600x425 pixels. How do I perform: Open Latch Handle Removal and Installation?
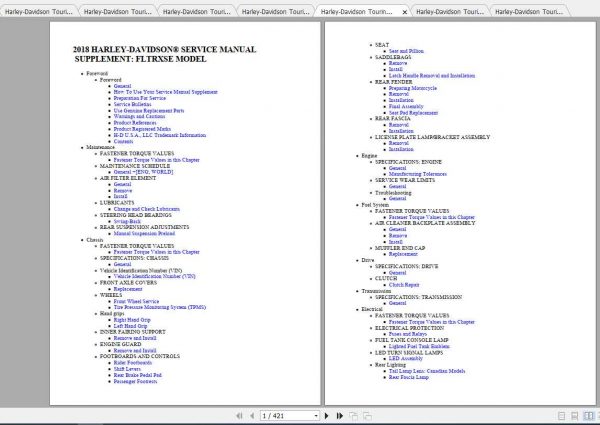pos(432,76)
